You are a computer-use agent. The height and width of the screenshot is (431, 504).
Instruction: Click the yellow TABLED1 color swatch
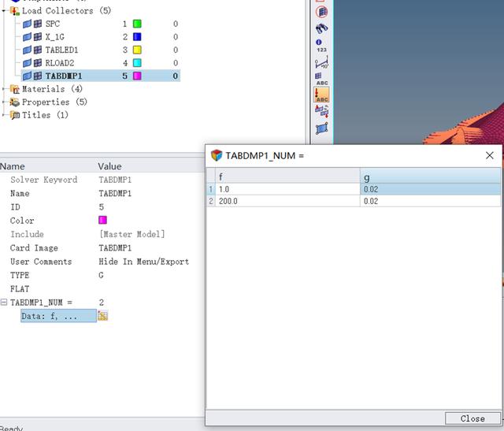137,50
